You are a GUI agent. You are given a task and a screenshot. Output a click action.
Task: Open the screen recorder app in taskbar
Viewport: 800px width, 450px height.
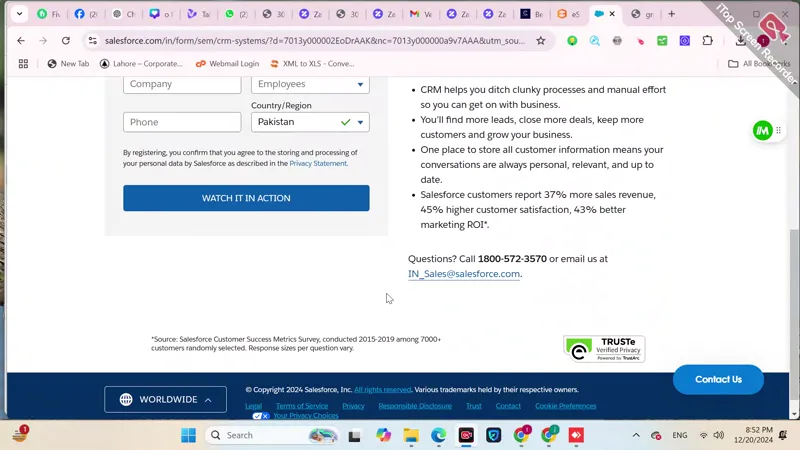466,435
